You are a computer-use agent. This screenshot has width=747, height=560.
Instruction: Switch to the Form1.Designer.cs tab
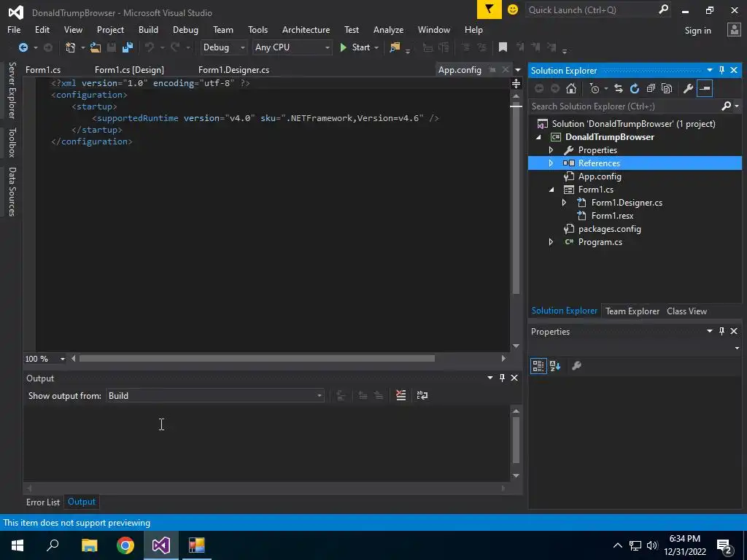tap(233, 70)
